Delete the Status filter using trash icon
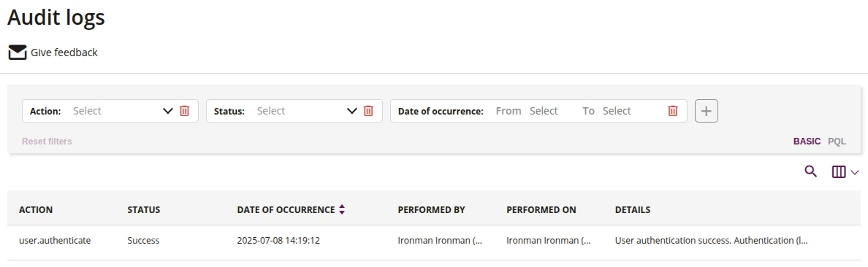The width and height of the screenshot is (868, 267). 368,111
